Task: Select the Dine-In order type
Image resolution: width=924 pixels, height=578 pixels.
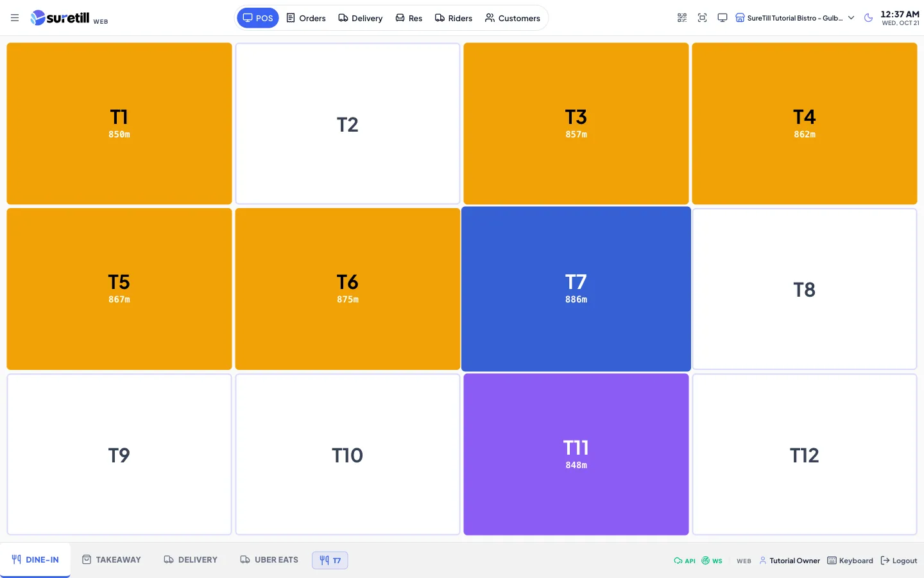Action: point(35,560)
